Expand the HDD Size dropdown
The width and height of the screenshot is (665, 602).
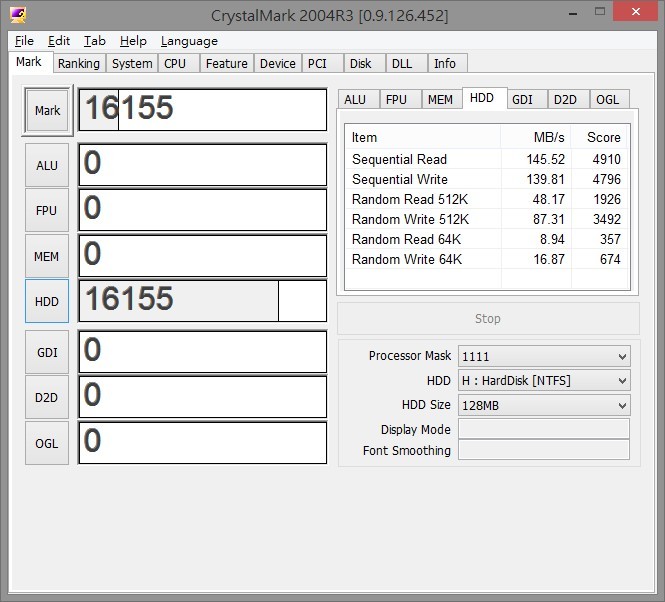pyautogui.click(x=543, y=405)
